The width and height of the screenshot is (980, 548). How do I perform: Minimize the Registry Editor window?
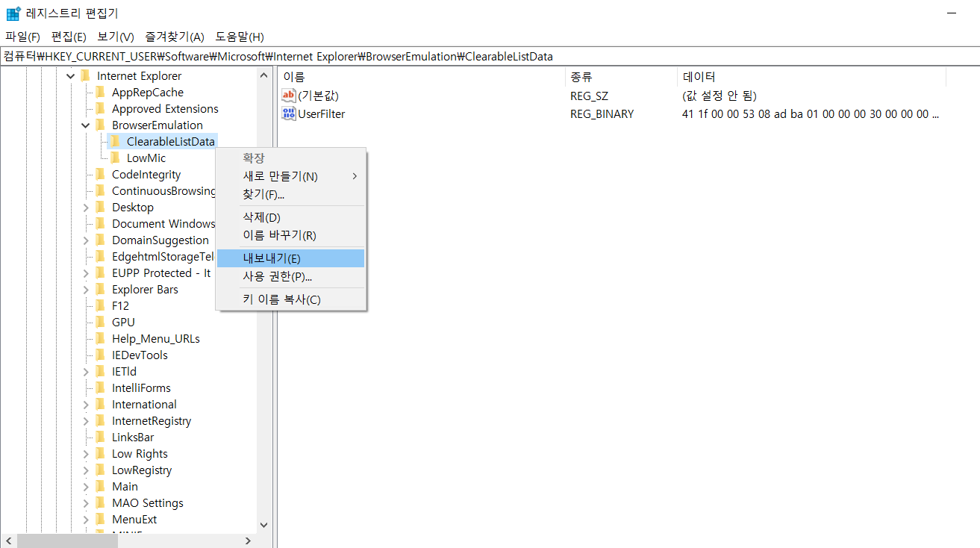[952, 13]
